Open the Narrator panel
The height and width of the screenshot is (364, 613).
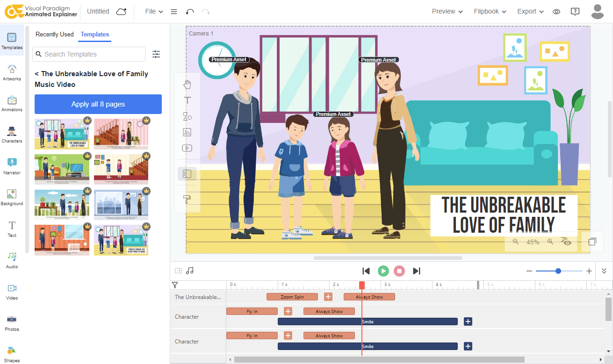point(12,166)
